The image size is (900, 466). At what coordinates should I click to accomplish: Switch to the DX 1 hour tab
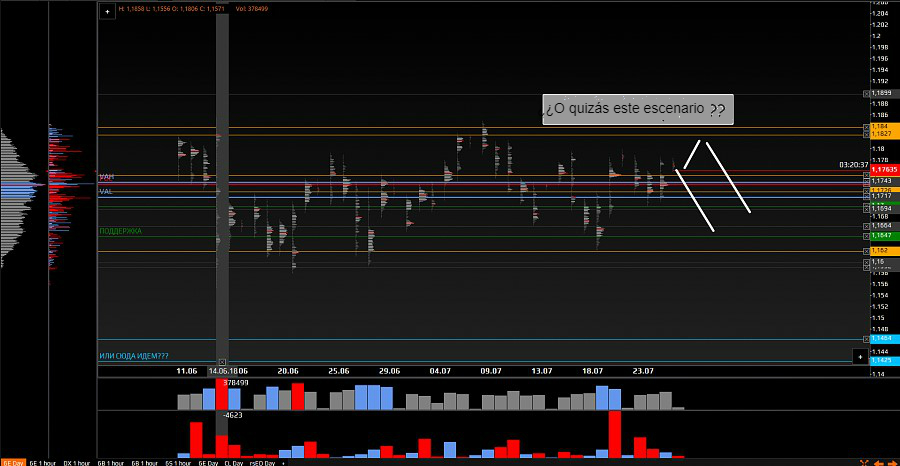[x=76, y=463]
